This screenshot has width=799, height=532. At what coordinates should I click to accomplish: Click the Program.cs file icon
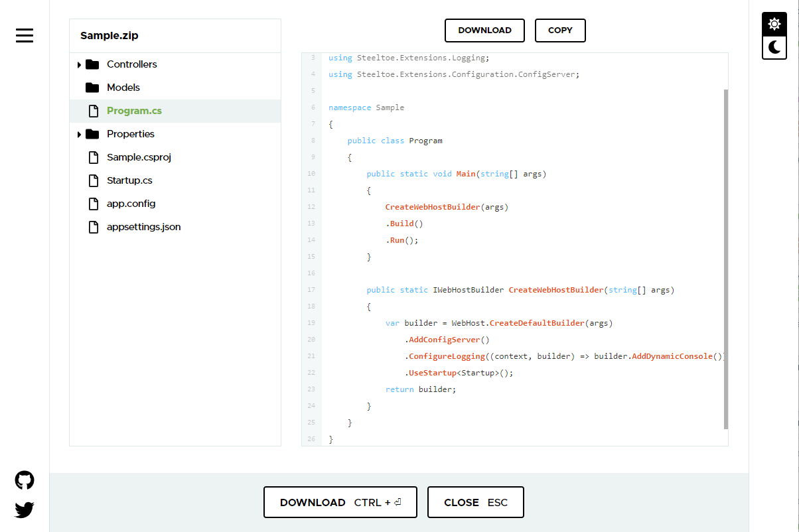pyautogui.click(x=93, y=111)
